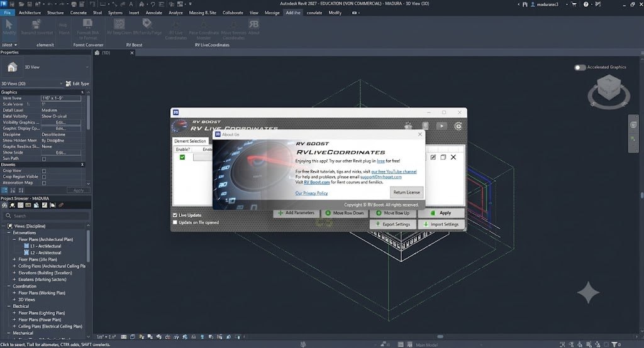The width and height of the screenshot is (644, 348).
Task: Select the Element Selection tab in the dialog
Action: pyautogui.click(x=190, y=141)
